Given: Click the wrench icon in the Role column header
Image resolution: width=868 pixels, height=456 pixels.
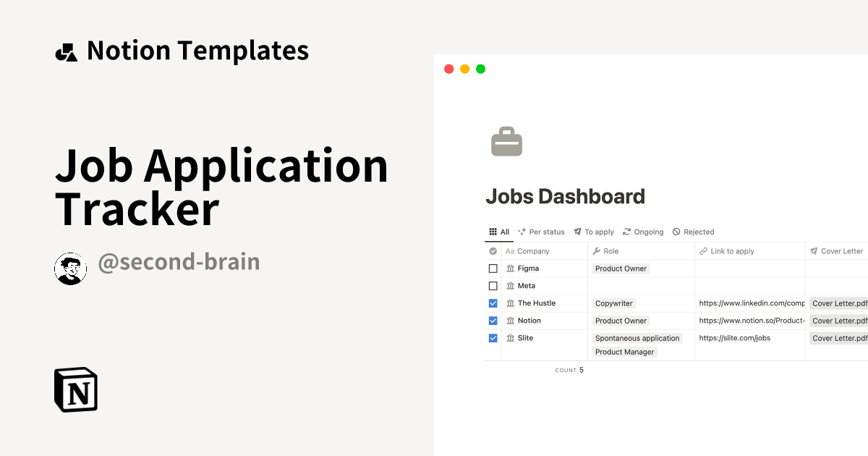Looking at the screenshot, I should (x=597, y=250).
